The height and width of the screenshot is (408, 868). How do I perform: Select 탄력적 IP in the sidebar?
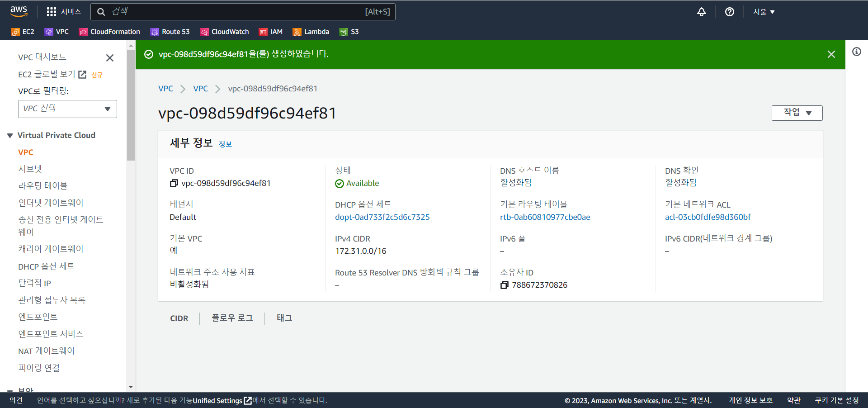34,283
